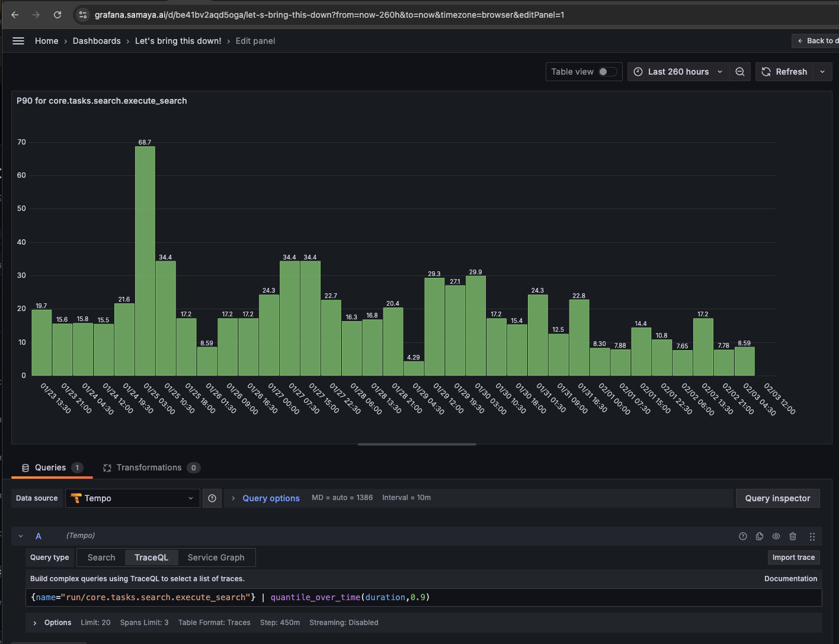This screenshot has height=644, width=839.
Task: Delete query A with the trash icon
Action: pos(793,536)
